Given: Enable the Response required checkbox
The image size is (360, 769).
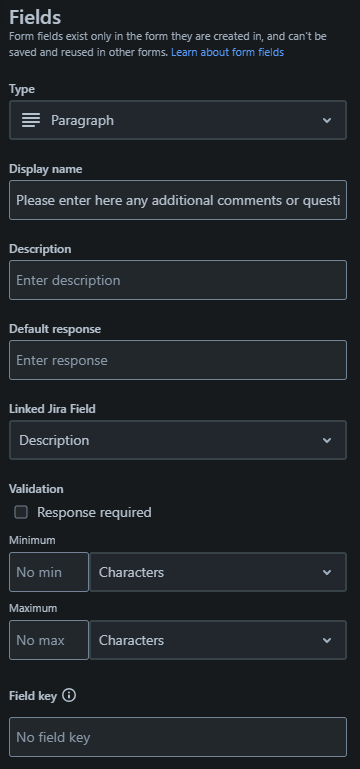Looking at the screenshot, I should [21, 513].
